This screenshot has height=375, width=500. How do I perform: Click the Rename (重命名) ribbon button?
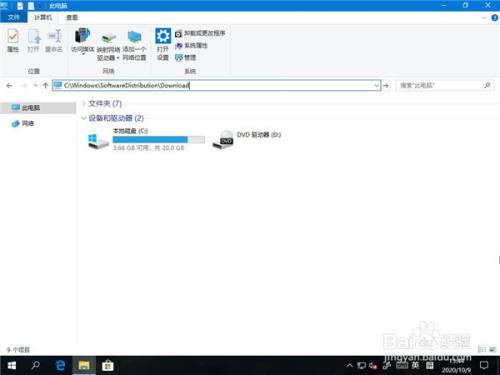[54, 41]
